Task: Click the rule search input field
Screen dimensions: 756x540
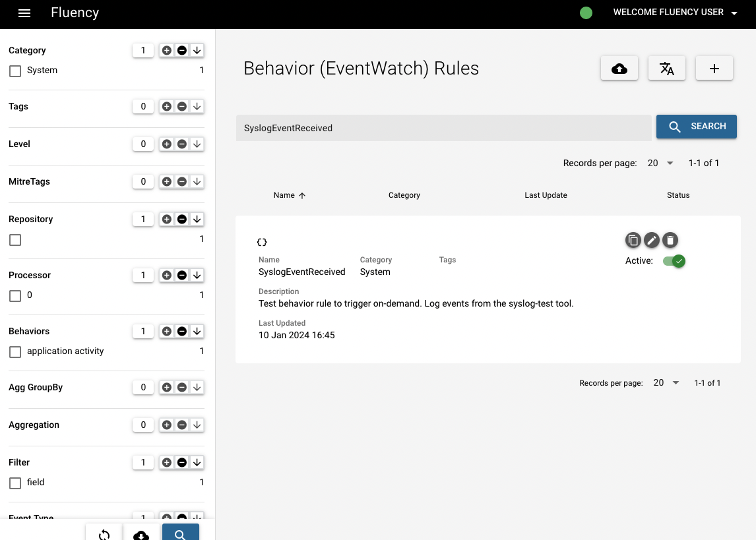Action: tap(443, 128)
